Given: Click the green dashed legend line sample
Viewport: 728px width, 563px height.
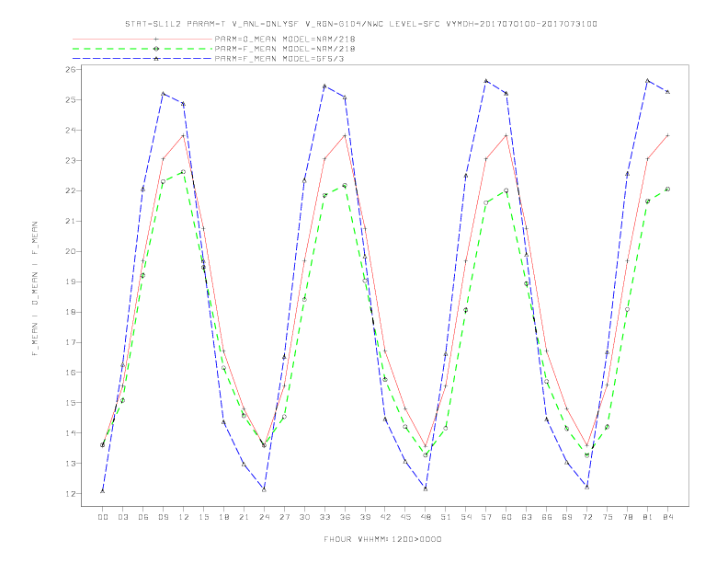Looking at the screenshot, I should tap(142, 49).
